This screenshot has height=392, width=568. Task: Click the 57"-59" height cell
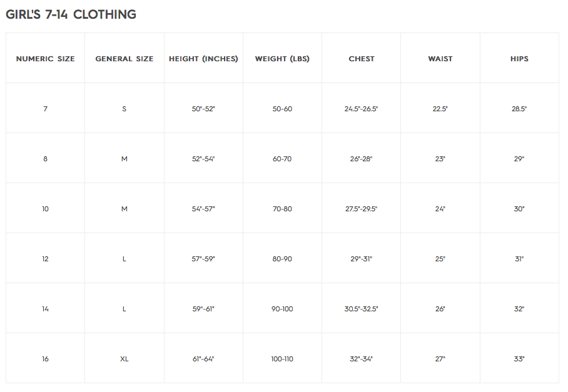[203, 259]
